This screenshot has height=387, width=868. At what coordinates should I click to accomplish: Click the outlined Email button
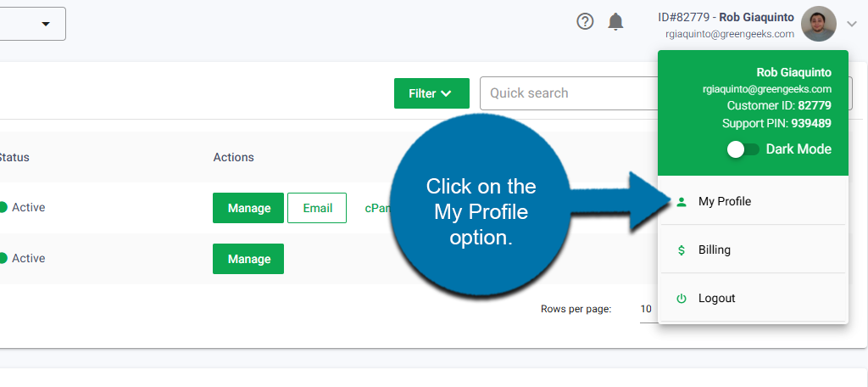[317, 208]
